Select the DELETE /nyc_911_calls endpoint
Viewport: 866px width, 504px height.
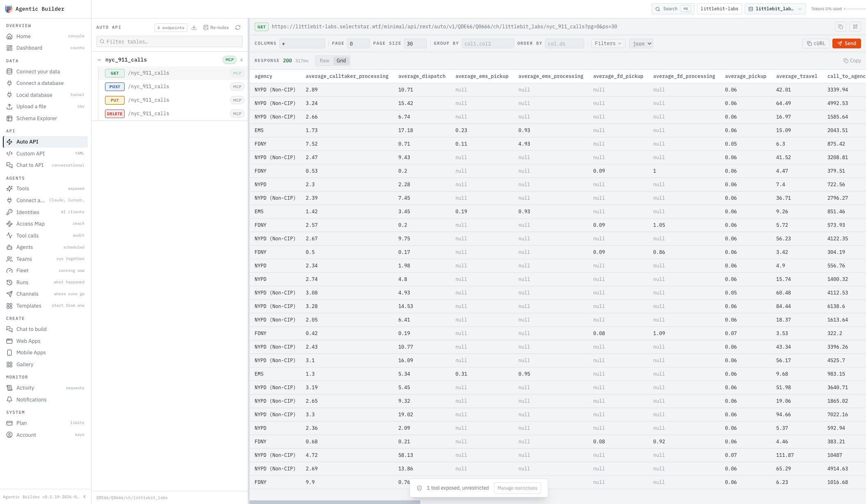coord(174,114)
